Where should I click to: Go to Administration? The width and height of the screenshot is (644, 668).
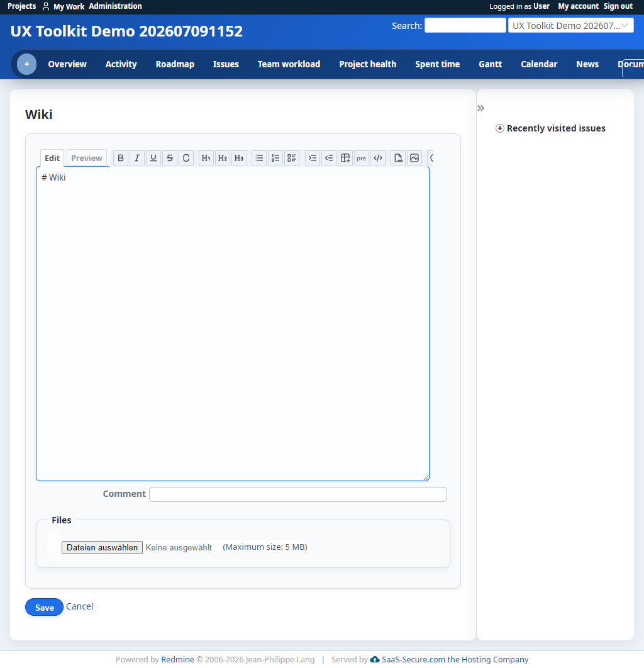pos(116,6)
